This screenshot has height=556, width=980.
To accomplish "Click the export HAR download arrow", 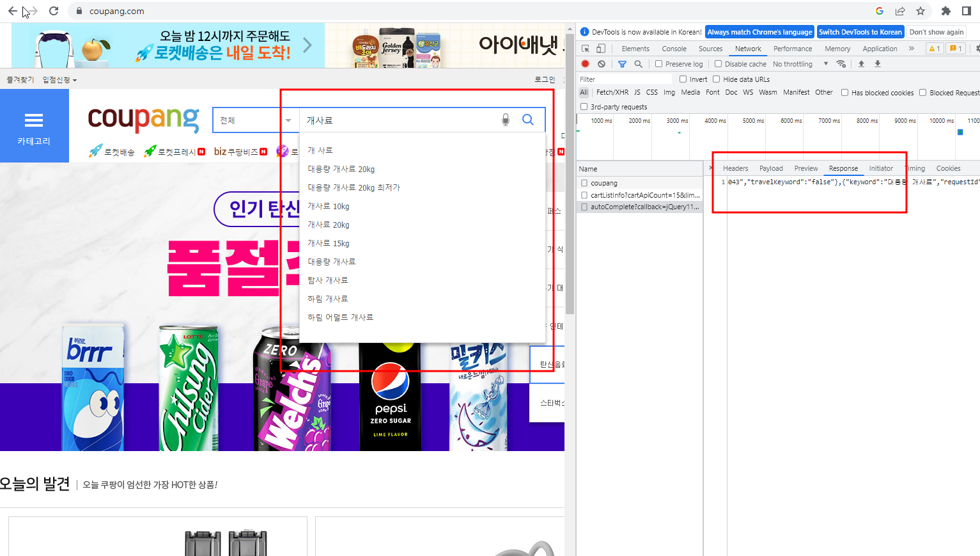I will click(x=878, y=64).
